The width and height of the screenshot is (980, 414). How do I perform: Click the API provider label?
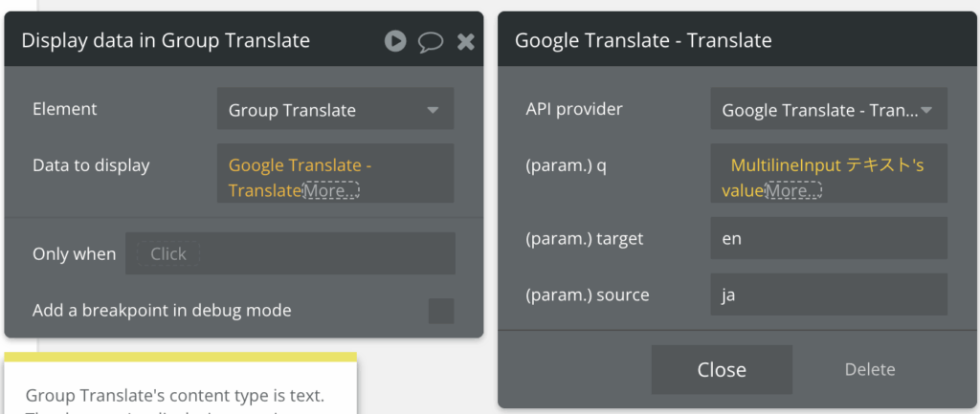point(574,109)
